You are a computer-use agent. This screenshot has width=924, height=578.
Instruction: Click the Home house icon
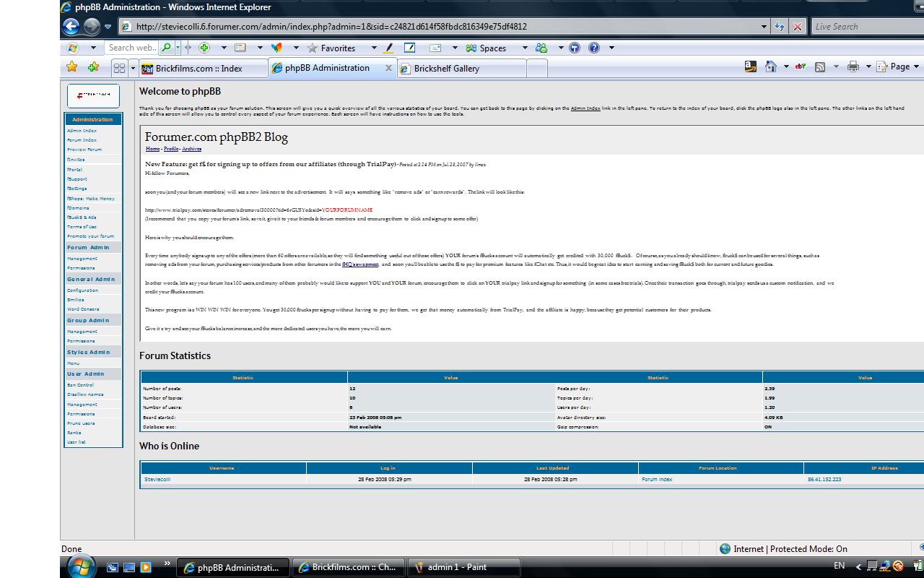771,66
